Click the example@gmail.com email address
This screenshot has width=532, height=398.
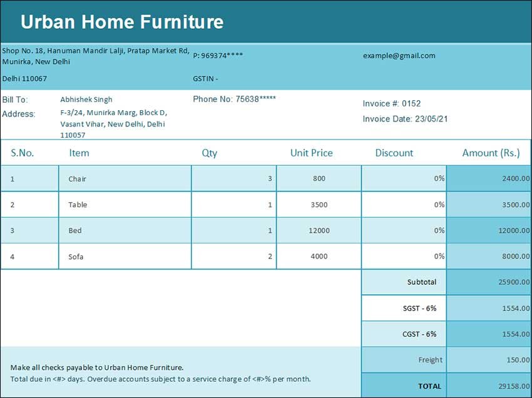point(399,56)
